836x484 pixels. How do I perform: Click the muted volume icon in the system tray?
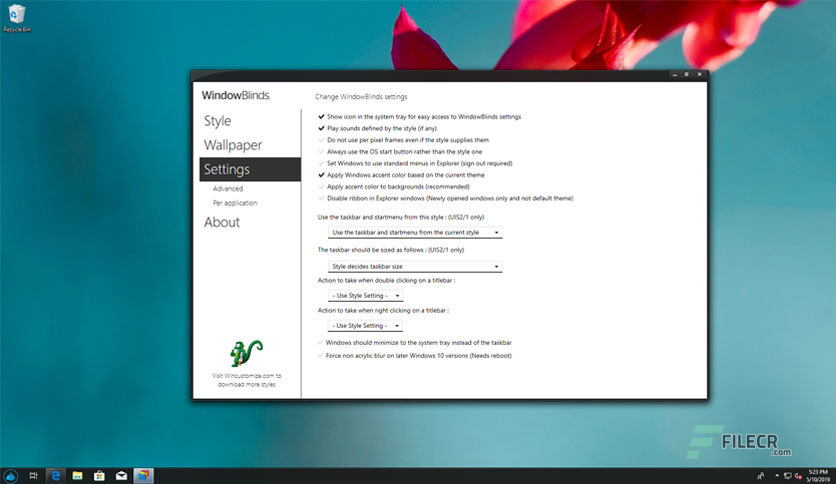(x=798, y=475)
